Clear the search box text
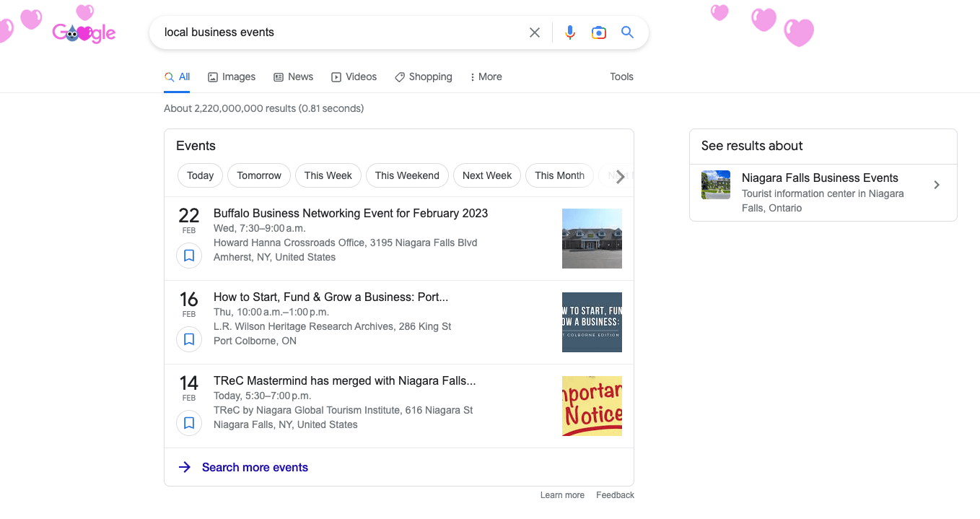980x519 pixels. point(535,32)
